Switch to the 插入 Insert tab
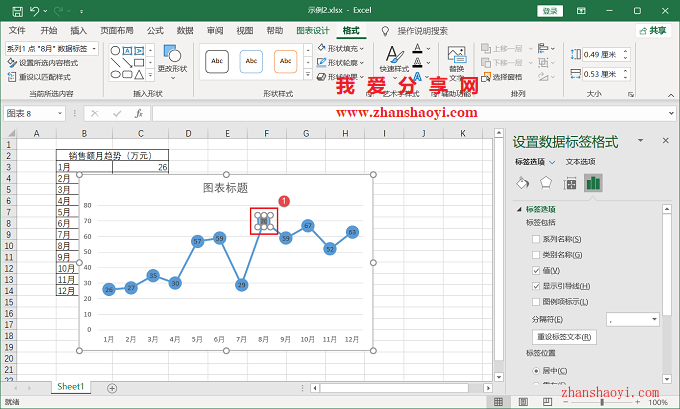This screenshot has width=680, height=409. pyautogui.click(x=78, y=31)
